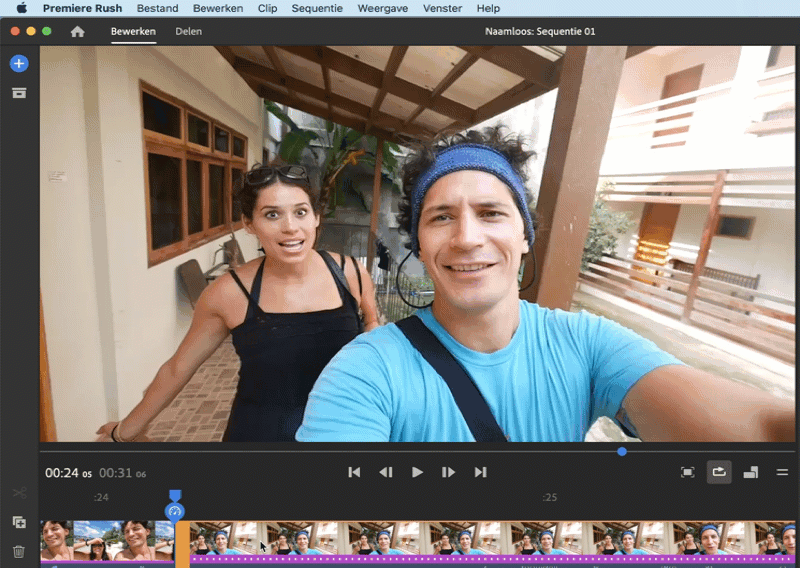Click the blue Add Media plus button
Screen dimensions: 800x568
tap(19, 64)
